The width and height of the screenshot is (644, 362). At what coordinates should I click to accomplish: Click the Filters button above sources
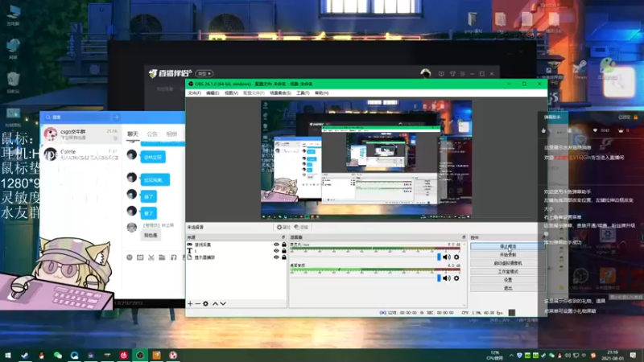point(301,227)
